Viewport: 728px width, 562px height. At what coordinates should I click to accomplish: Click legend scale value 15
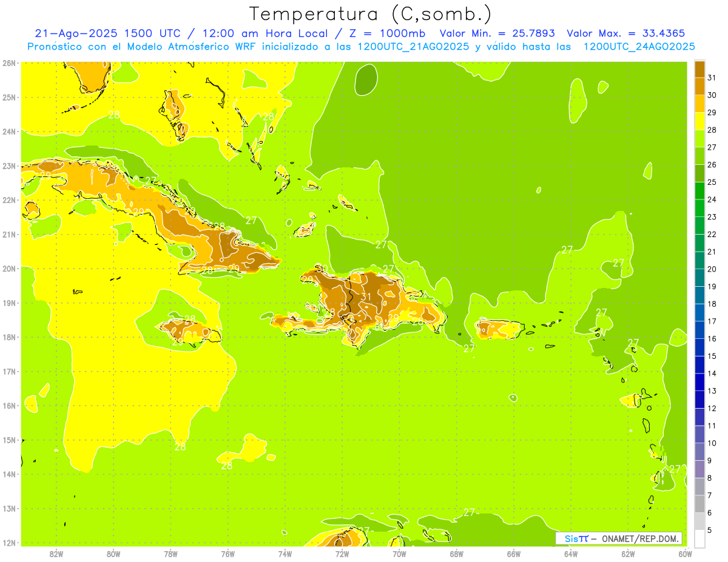(x=712, y=356)
